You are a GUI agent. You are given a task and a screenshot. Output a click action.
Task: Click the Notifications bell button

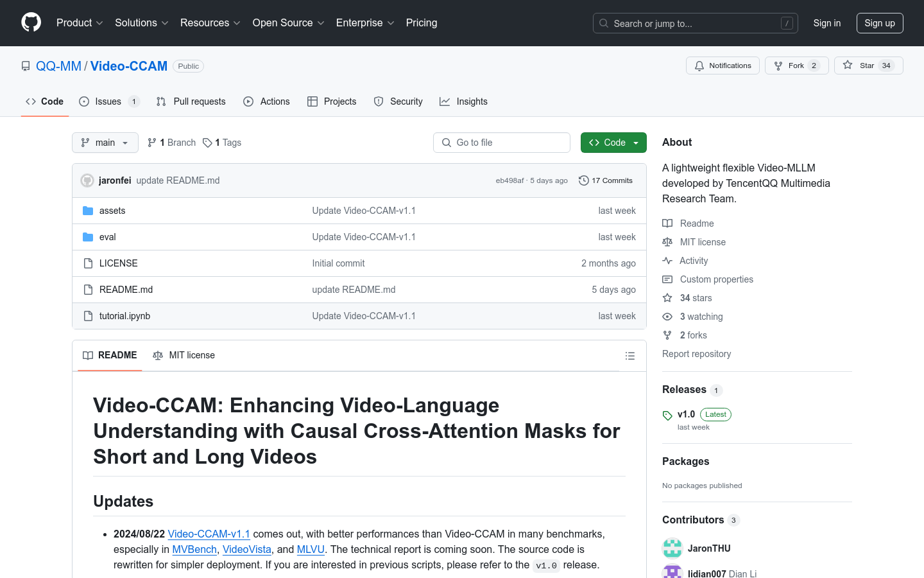click(x=723, y=66)
